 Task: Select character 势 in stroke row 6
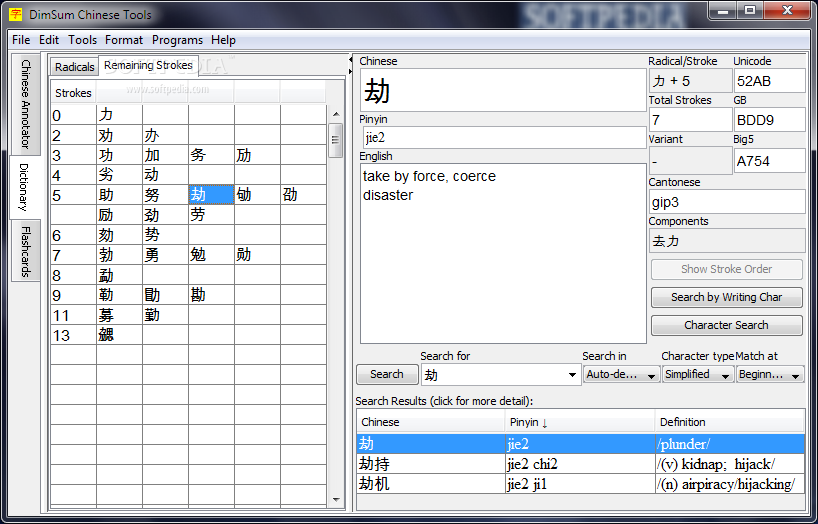tap(165, 235)
